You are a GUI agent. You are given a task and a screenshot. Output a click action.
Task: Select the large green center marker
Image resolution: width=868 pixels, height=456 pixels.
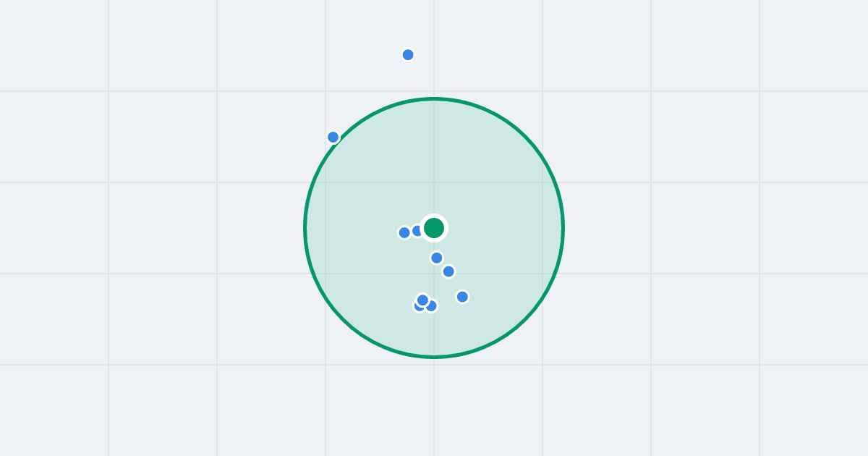pyautogui.click(x=434, y=228)
